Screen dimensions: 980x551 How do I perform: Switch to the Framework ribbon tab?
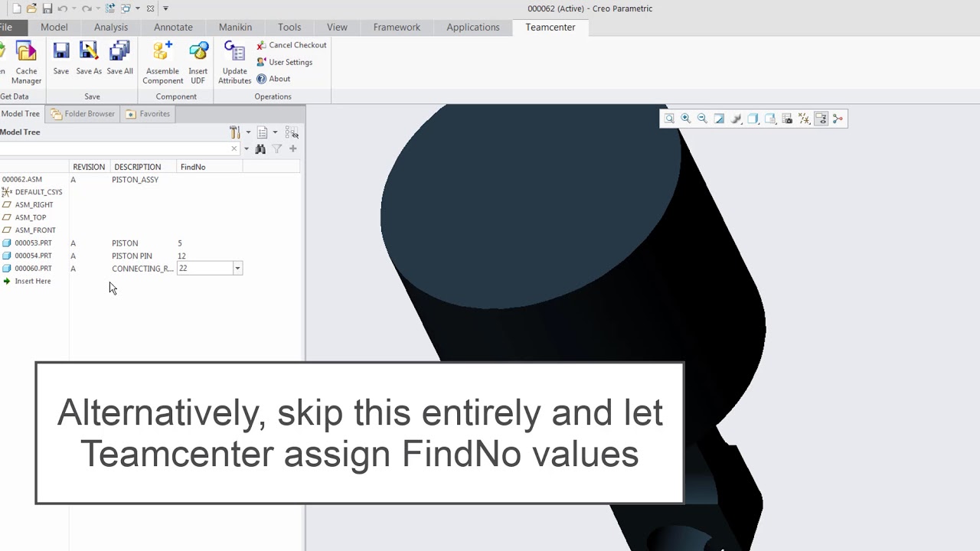[397, 27]
